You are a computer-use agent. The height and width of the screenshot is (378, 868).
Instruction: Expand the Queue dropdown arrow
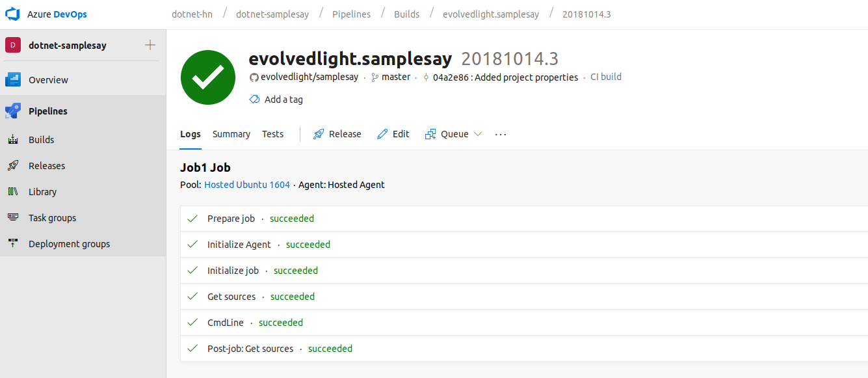[x=478, y=134]
